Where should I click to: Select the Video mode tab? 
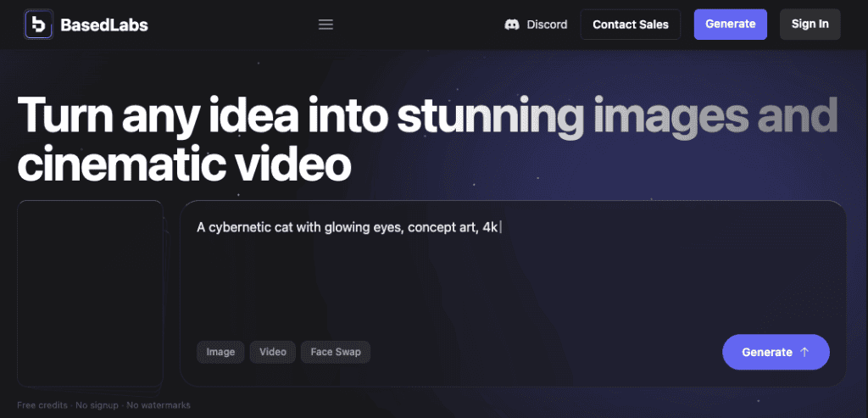pyautogui.click(x=273, y=352)
